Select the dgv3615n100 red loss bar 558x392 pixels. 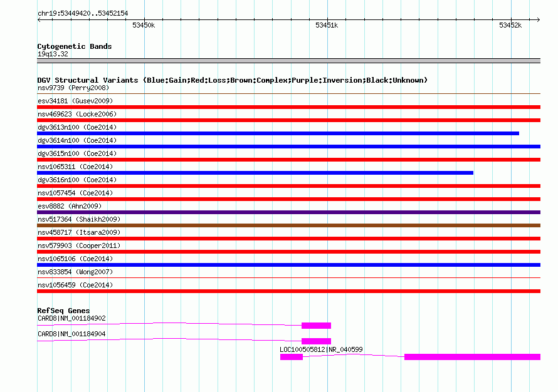pyautogui.click(x=288, y=160)
